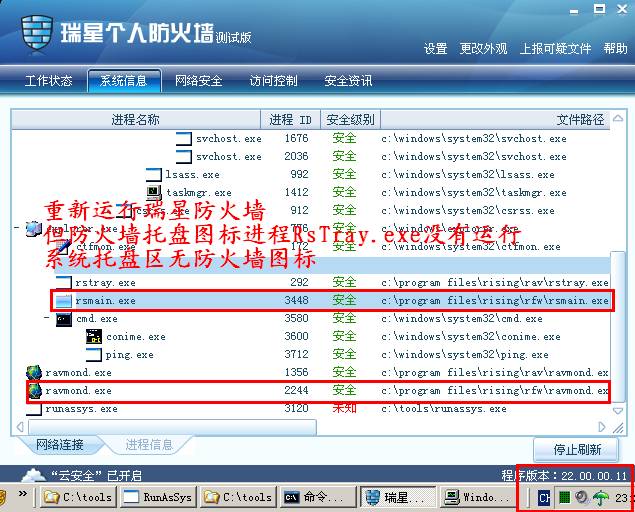
Task: Collapse the cmd.exe process tree
Action: [x=47, y=318]
